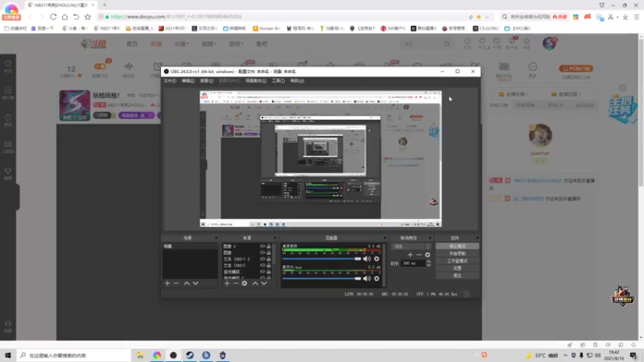
Task: Move the scene down in the scenes panel
Action: tap(196, 283)
